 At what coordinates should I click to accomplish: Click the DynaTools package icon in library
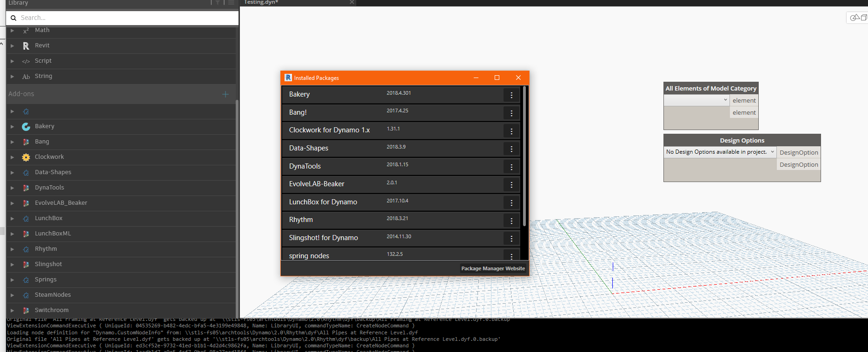tap(26, 188)
